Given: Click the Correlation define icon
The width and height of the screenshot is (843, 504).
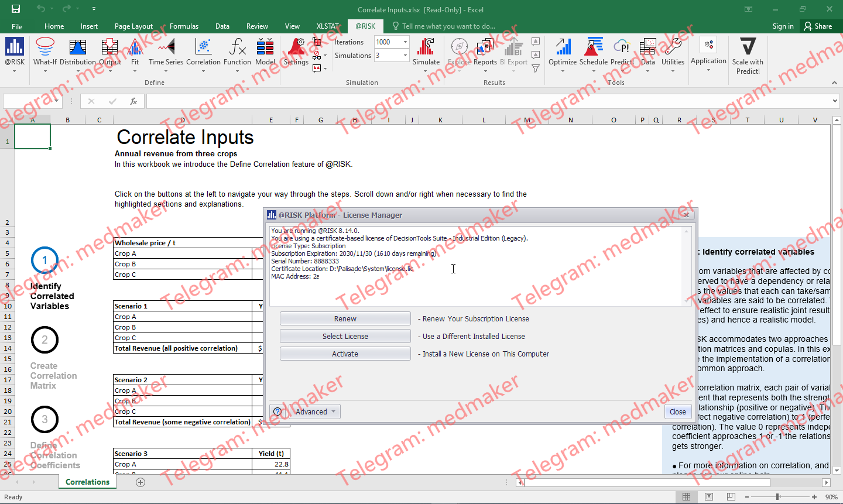Looking at the screenshot, I should pos(203,52).
